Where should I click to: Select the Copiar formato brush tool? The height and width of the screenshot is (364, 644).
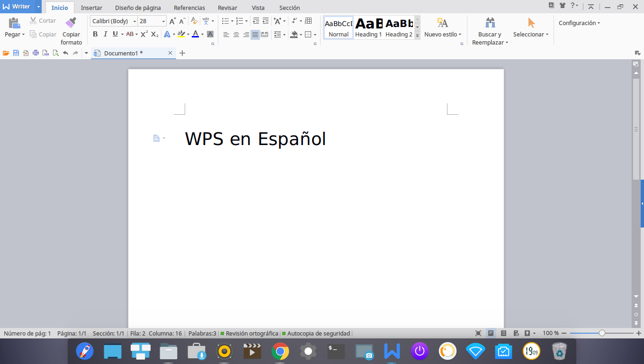71,28
